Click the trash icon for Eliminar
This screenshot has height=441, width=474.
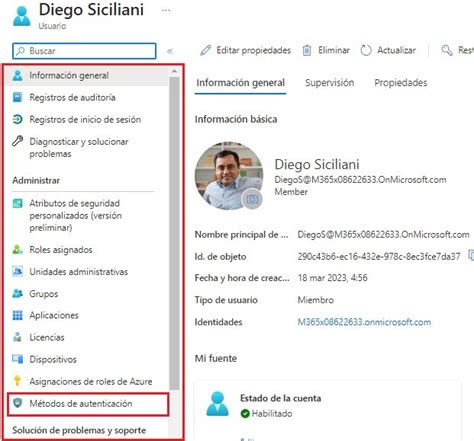(307, 50)
